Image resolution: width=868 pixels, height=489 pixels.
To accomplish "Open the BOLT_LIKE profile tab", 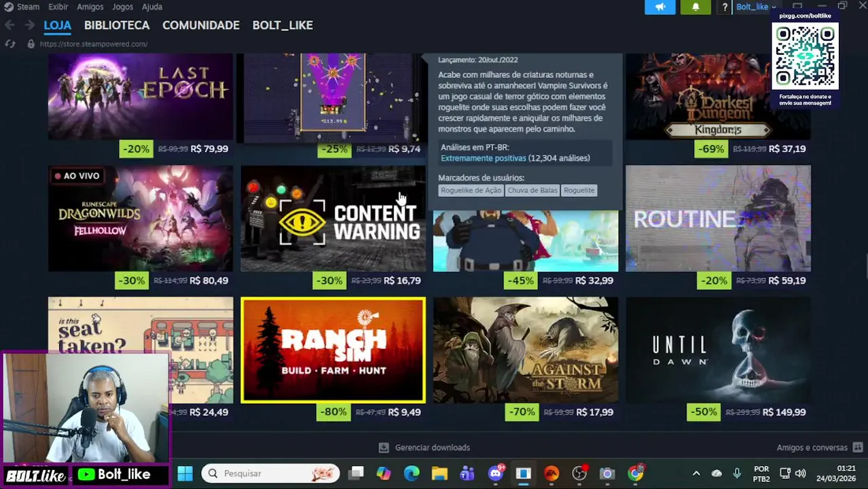I will (x=283, y=25).
